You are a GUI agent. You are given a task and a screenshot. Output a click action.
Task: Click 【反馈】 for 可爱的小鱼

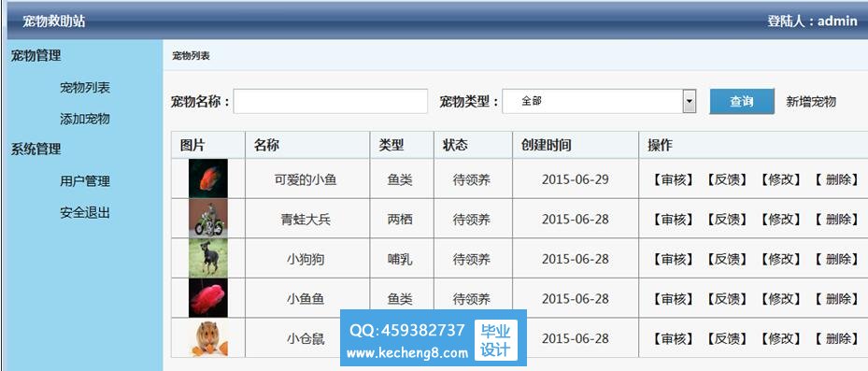pyautogui.click(x=728, y=179)
